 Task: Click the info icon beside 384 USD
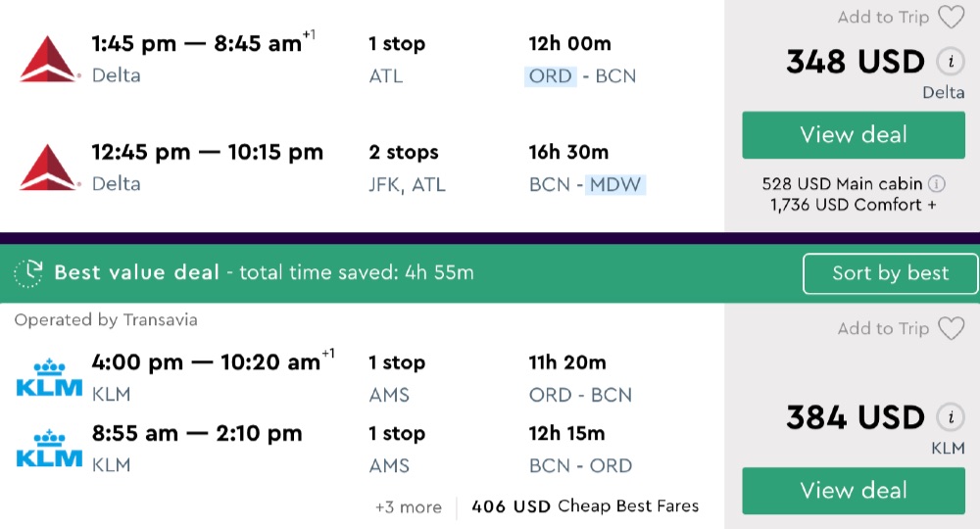(x=949, y=417)
